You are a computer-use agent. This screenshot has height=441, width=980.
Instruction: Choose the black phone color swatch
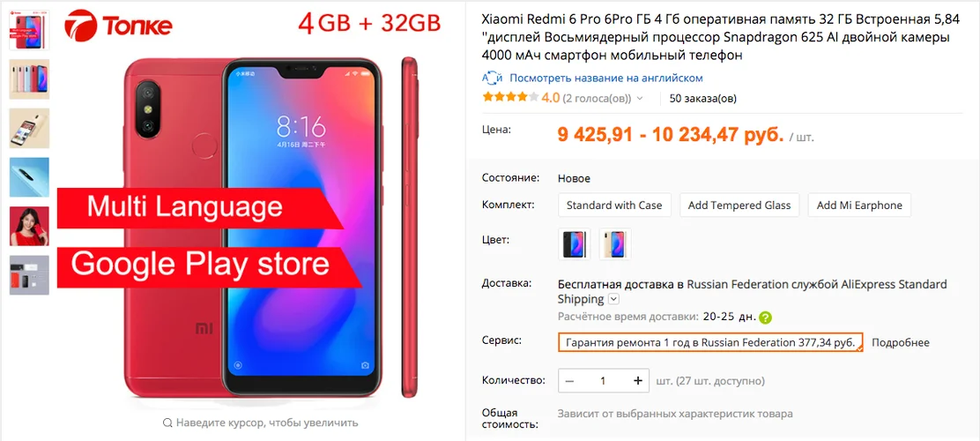(x=575, y=244)
